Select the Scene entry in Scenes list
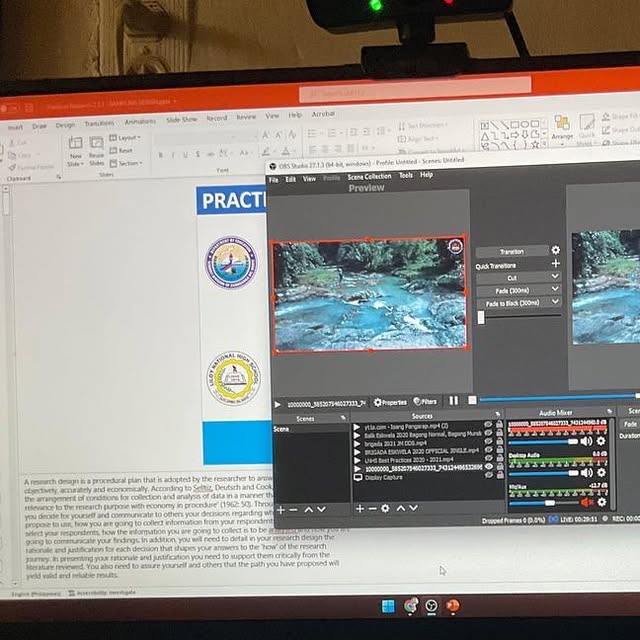Image resolution: width=640 pixels, height=640 pixels. (x=311, y=429)
